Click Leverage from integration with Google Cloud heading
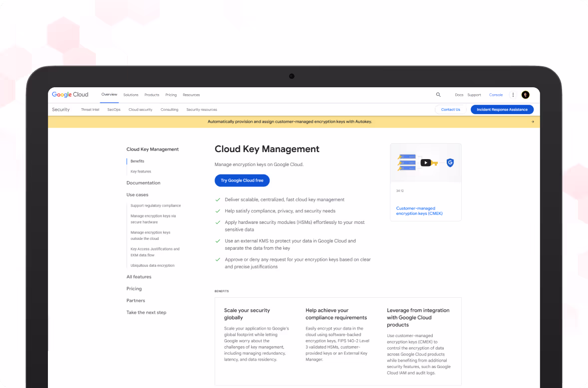Screen dimensions: 588x388 (x=418, y=318)
